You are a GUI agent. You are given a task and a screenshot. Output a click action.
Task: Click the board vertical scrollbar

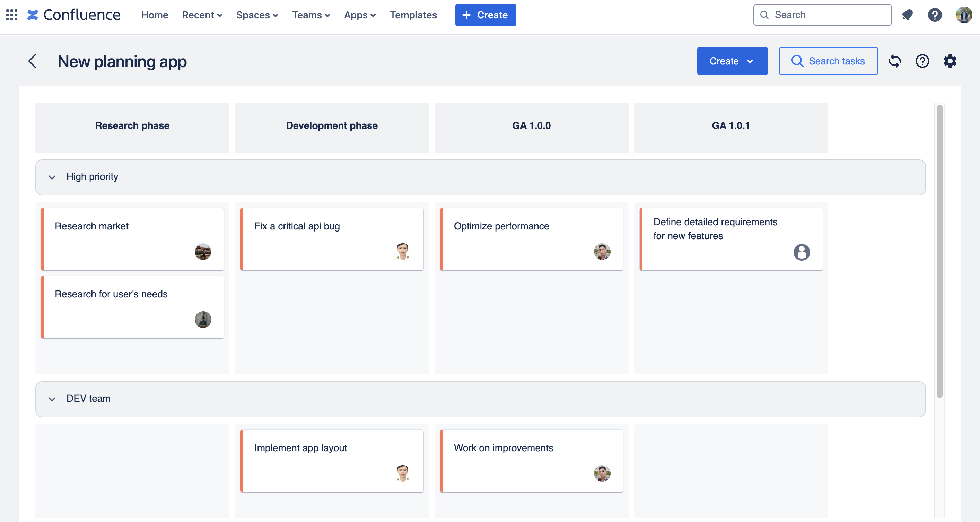pos(939,251)
